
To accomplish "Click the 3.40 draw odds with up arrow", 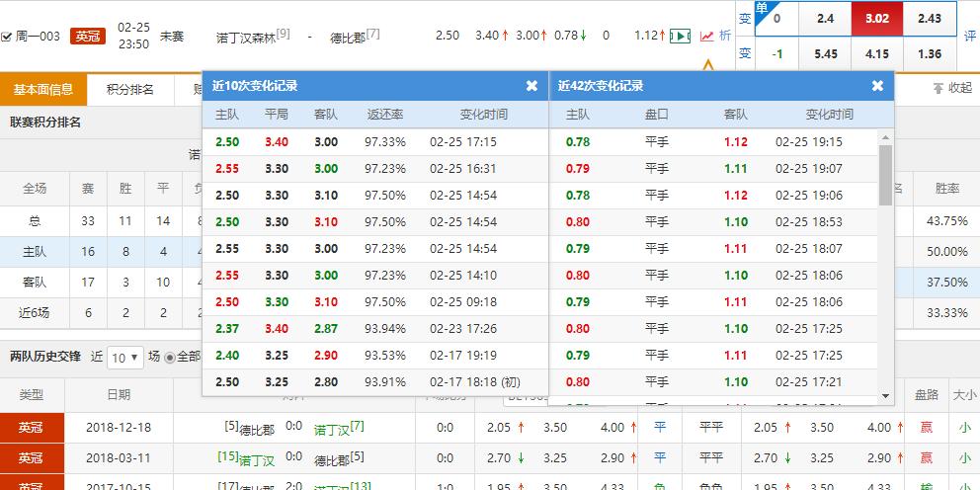I will tap(491, 36).
